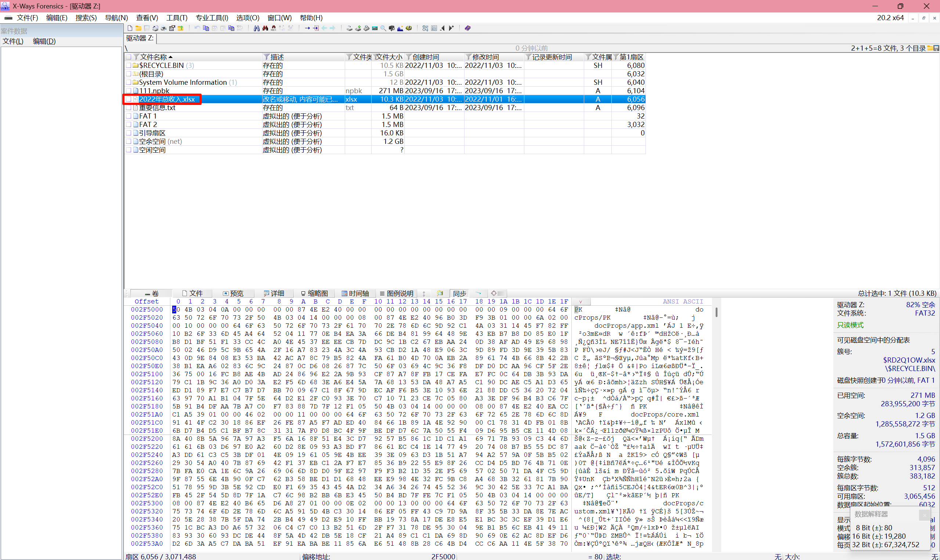Open the 描述 column filter funnel
Screen dimensions: 940x560
pos(267,57)
